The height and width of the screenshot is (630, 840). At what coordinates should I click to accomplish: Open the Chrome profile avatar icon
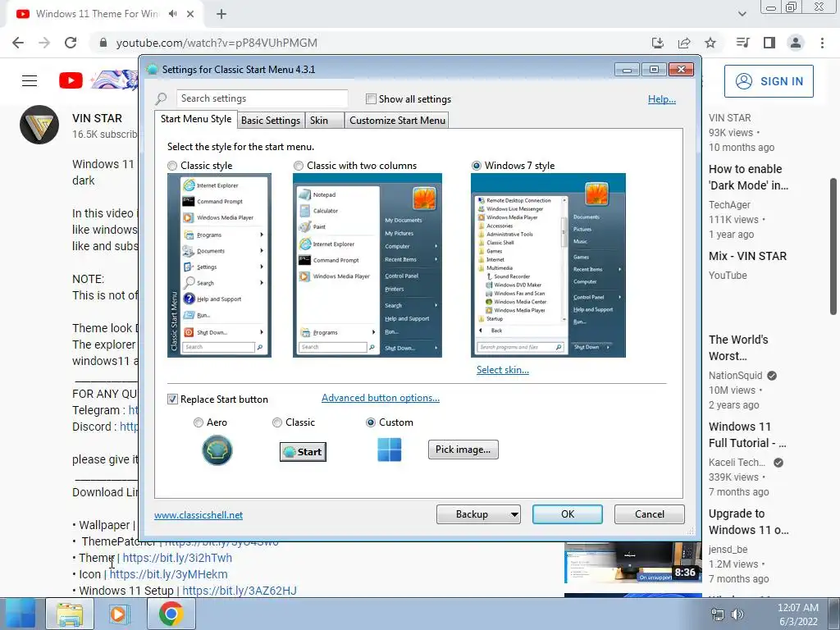(796, 43)
